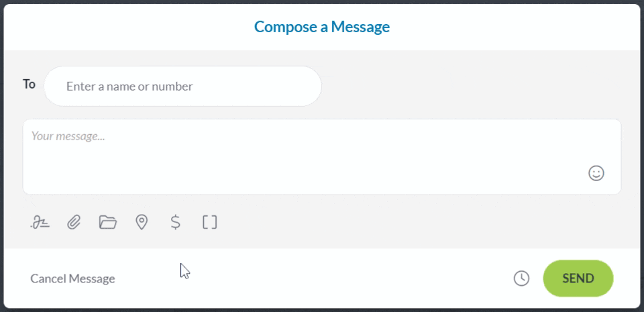Open the emoji picker smiley face

click(596, 173)
